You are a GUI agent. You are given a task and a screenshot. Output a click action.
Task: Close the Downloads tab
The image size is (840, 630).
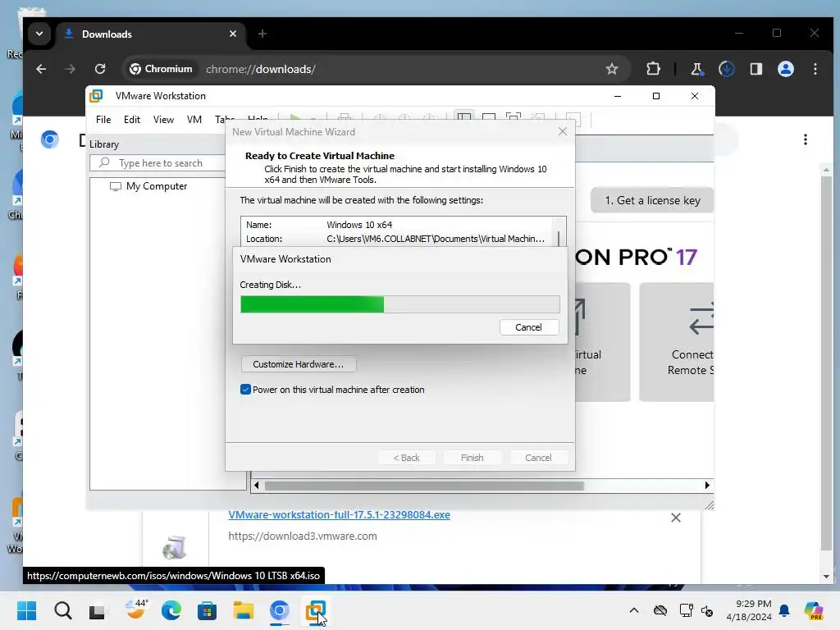click(x=232, y=34)
